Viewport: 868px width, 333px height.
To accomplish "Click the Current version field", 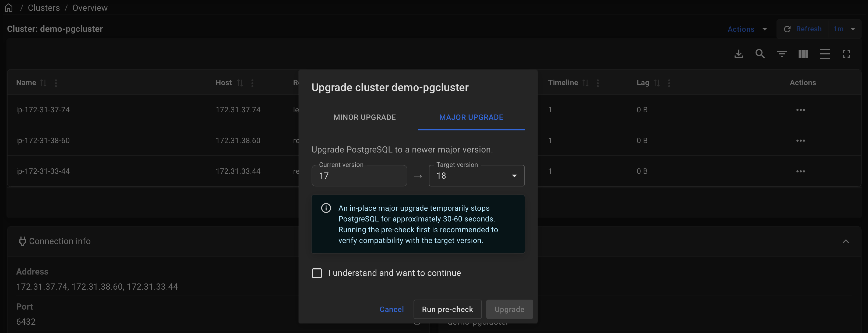I will coord(359,175).
